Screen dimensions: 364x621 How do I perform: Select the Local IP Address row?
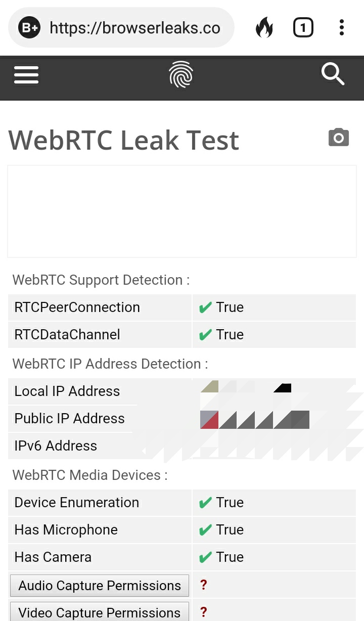point(67,391)
